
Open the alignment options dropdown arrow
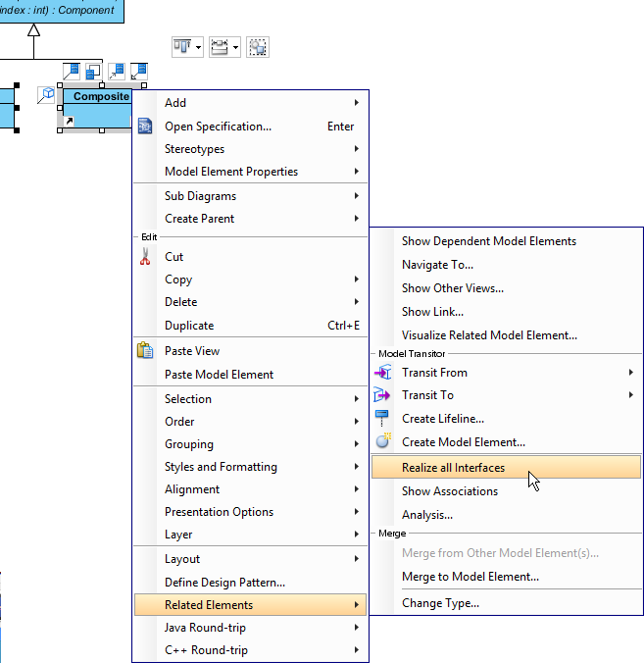pyautogui.click(x=198, y=47)
